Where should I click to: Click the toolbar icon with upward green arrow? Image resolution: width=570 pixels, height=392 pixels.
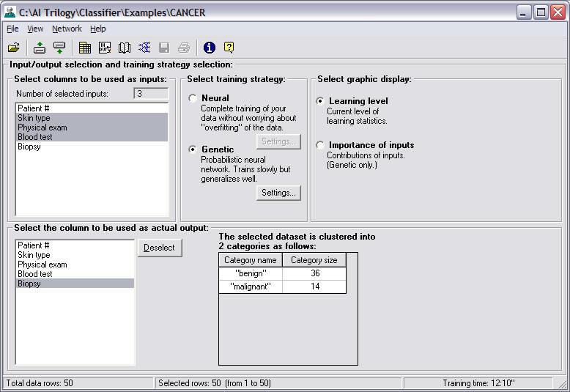pos(40,48)
